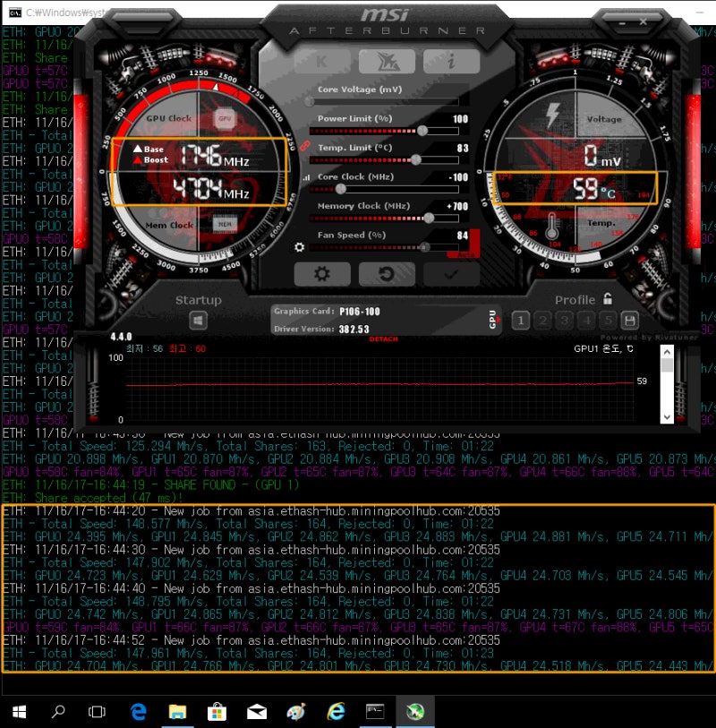Viewport: 716px width, 728px height.
Task: Click Memory Clock value +700
Action: [x=457, y=206]
